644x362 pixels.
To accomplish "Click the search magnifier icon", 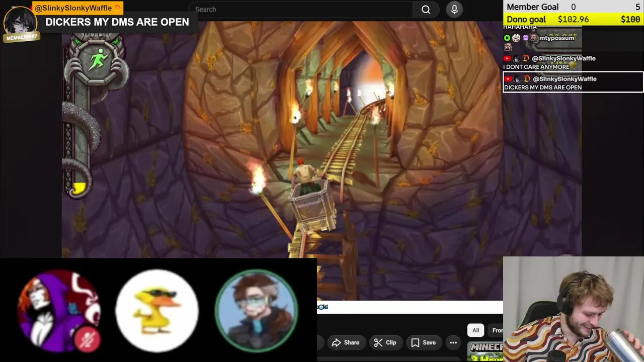I will click(426, 9).
